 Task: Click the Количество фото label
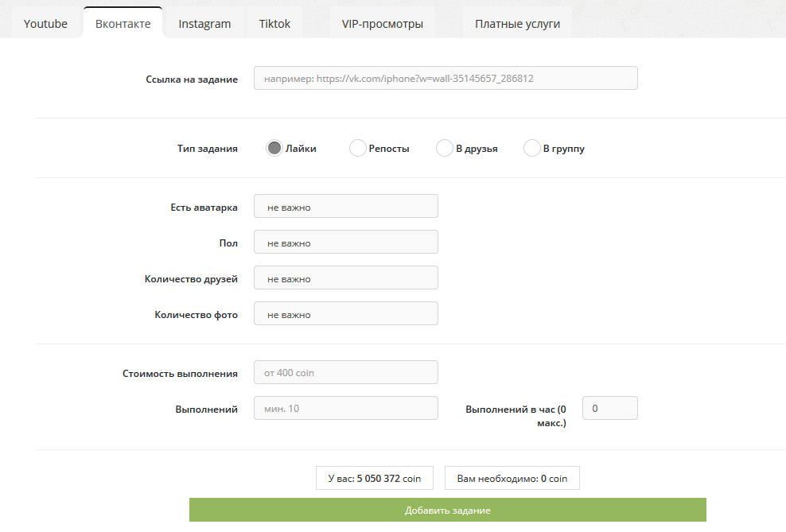pos(196,315)
